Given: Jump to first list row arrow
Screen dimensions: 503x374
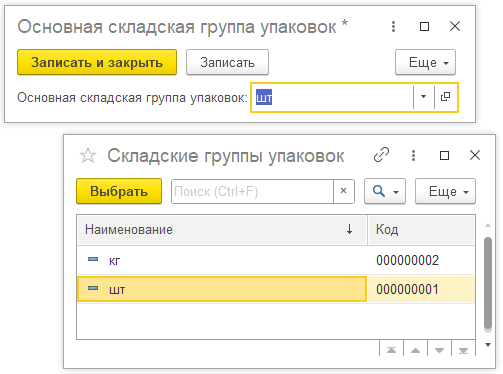Looking at the screenshot, I should pyautogui.click(x=391, y=350).
